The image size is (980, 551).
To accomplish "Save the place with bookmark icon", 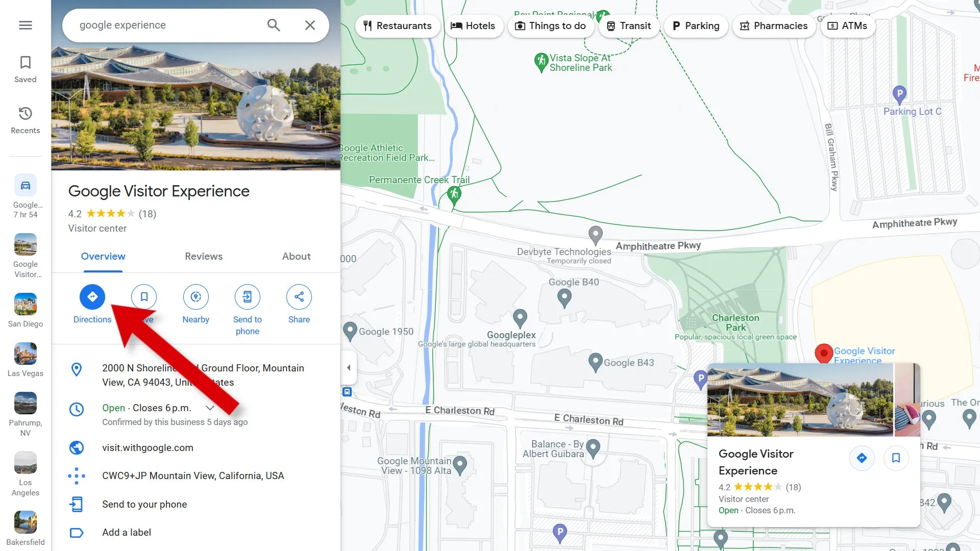I will click(x=144, y=297).
